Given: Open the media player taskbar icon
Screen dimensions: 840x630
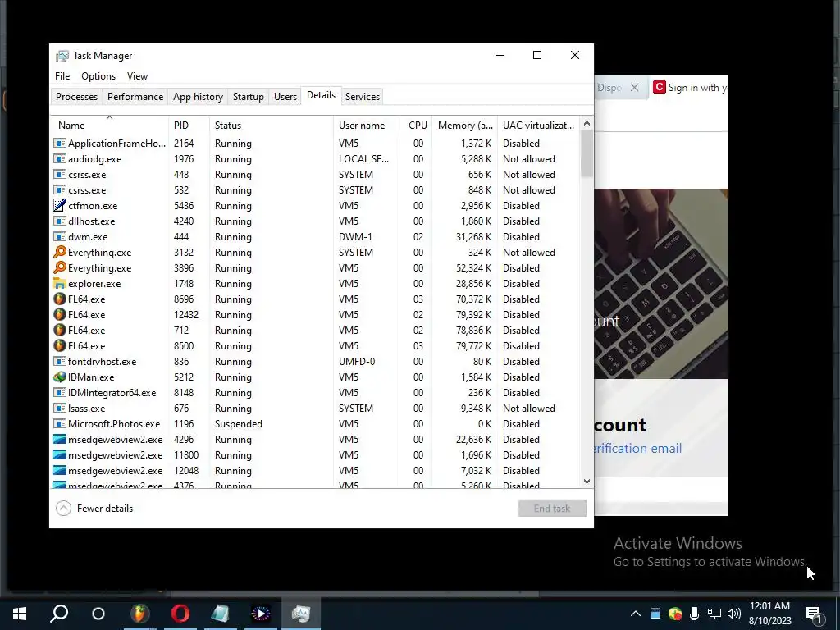Looking at the screenshot, I should pos(261,614).
